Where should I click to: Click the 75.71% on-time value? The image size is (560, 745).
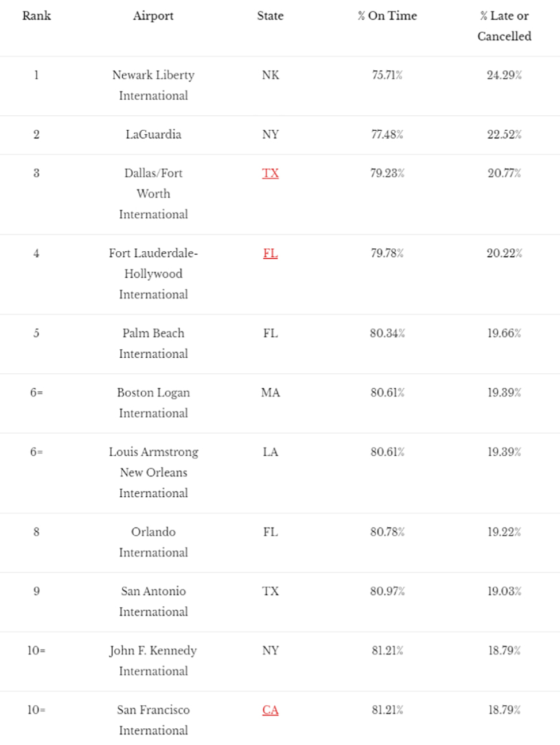point(387,75)
